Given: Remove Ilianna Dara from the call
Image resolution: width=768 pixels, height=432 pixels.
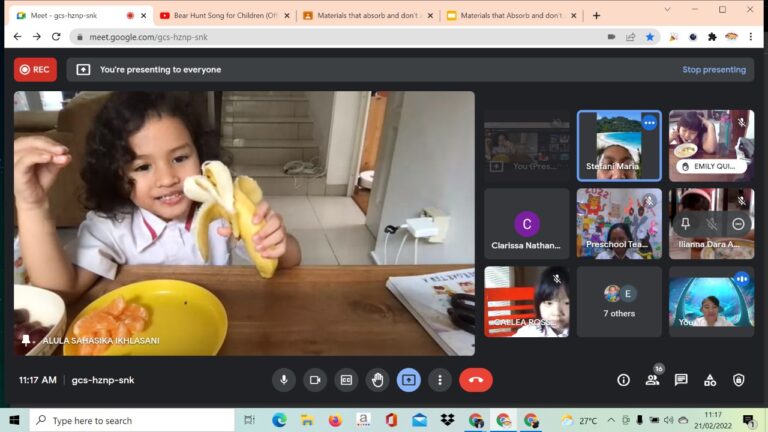Looking at the screenshot, I should point(738,224).
